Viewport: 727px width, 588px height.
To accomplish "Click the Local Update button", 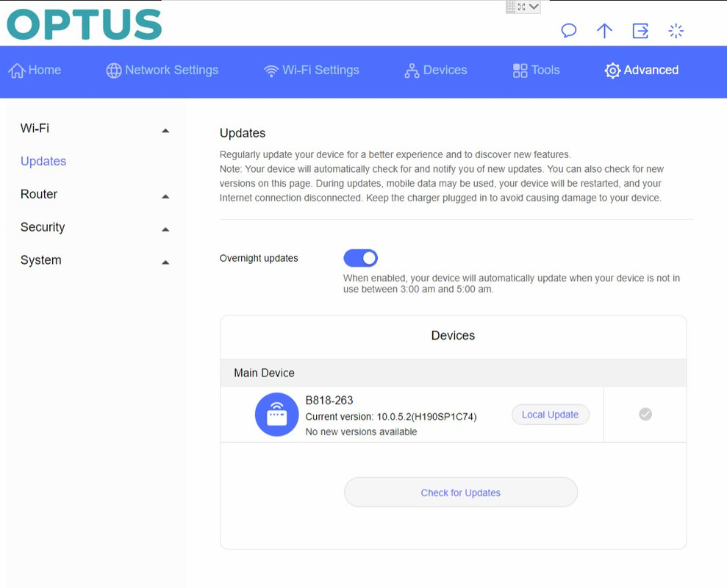I will tap(551, 415).
